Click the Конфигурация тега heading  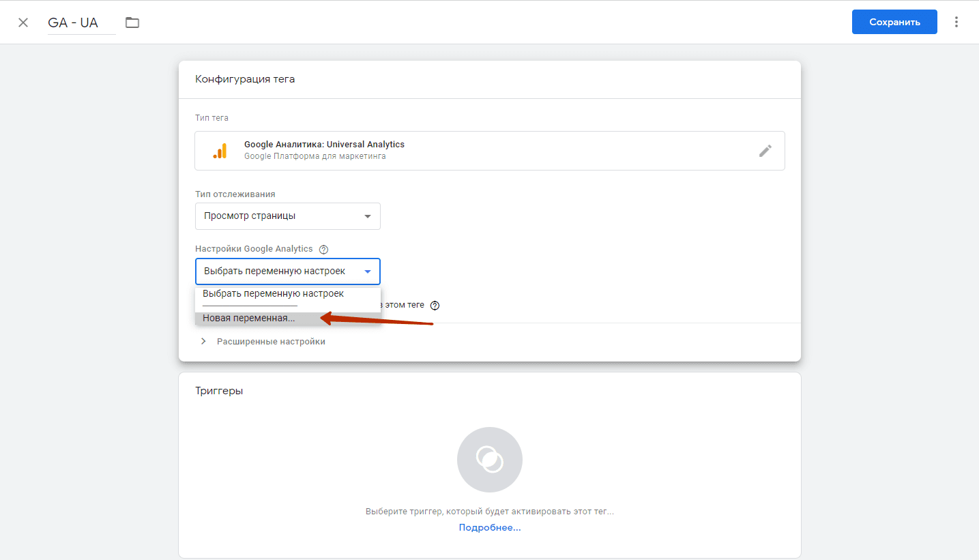[x=245, y=79]
